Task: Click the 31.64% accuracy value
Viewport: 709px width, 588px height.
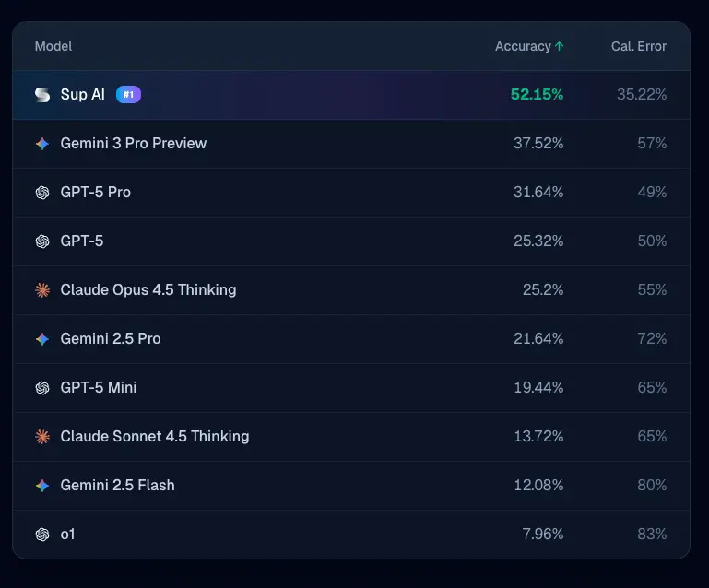Action: (538, 192)
